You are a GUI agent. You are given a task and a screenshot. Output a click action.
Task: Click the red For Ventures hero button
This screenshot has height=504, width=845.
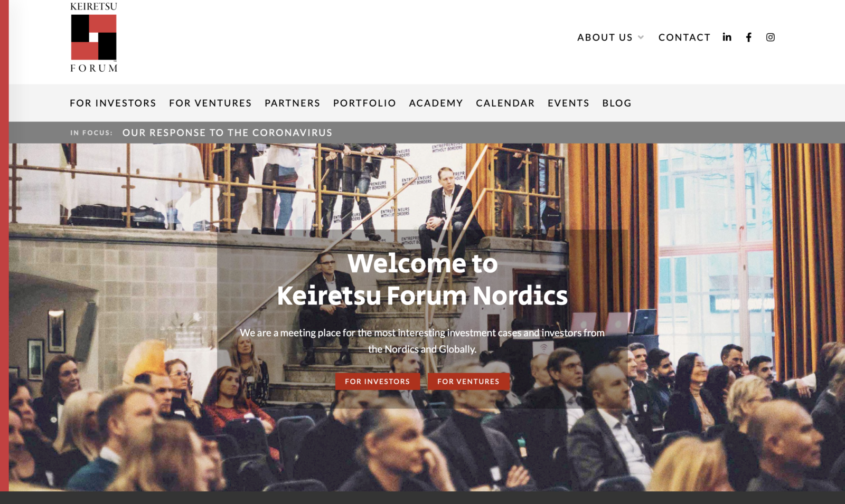pos(468,381)
